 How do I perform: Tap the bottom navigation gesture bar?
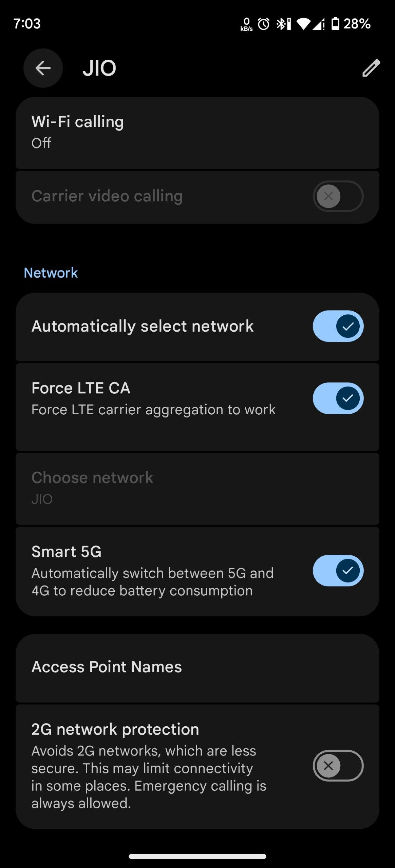coord(197,856)
